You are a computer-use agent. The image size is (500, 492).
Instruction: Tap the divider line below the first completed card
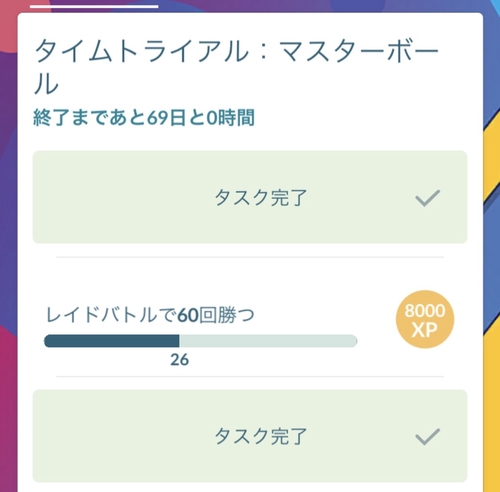point(250,257)
